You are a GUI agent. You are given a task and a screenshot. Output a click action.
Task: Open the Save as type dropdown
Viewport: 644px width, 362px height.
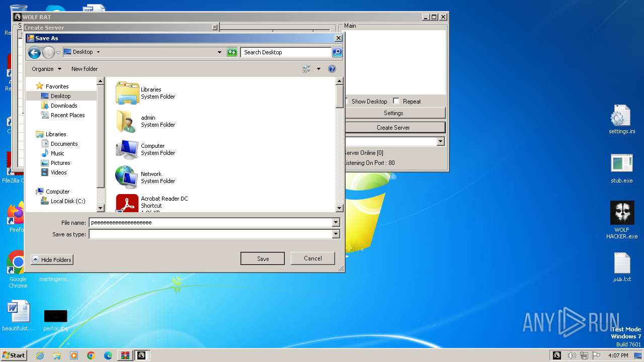tap(336, 234)
